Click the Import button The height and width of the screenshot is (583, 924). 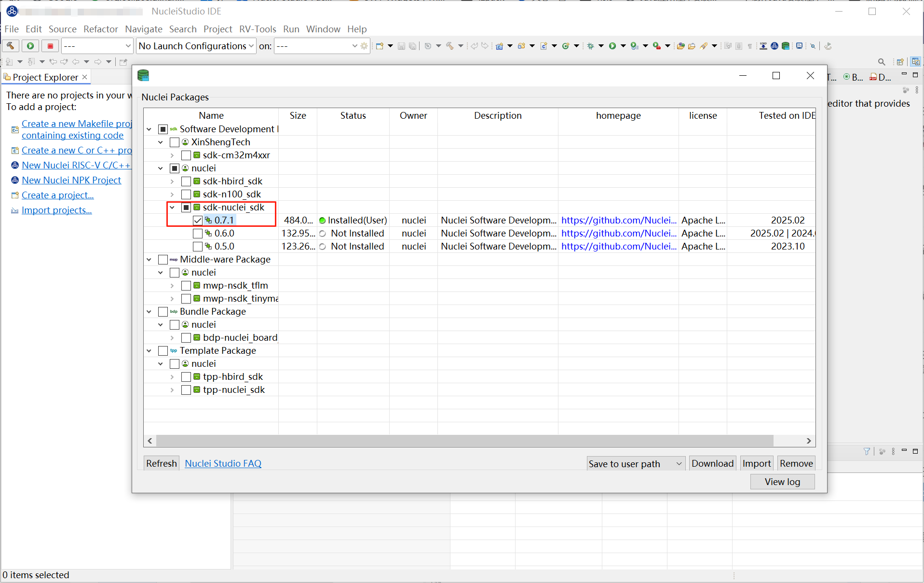coord(757,463)
